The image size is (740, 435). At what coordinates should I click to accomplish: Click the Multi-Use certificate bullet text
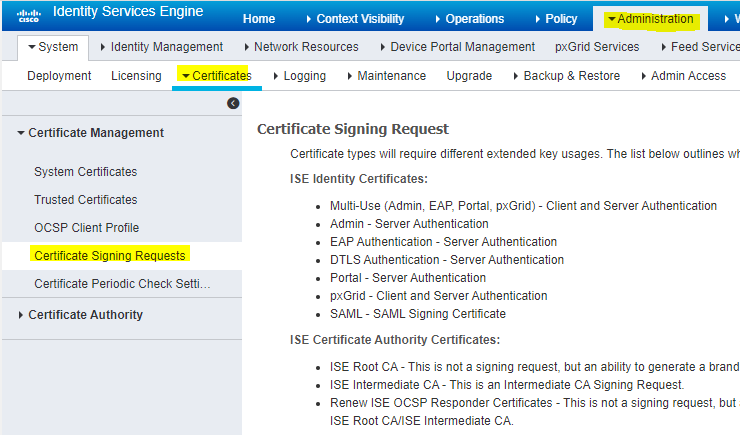tap(523, 206)
